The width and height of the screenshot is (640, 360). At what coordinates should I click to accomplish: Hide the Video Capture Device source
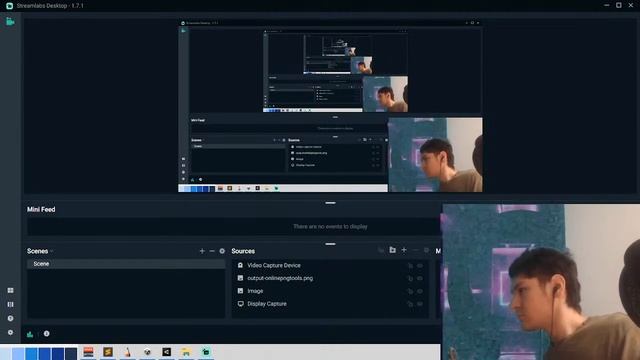coord(420,266)
